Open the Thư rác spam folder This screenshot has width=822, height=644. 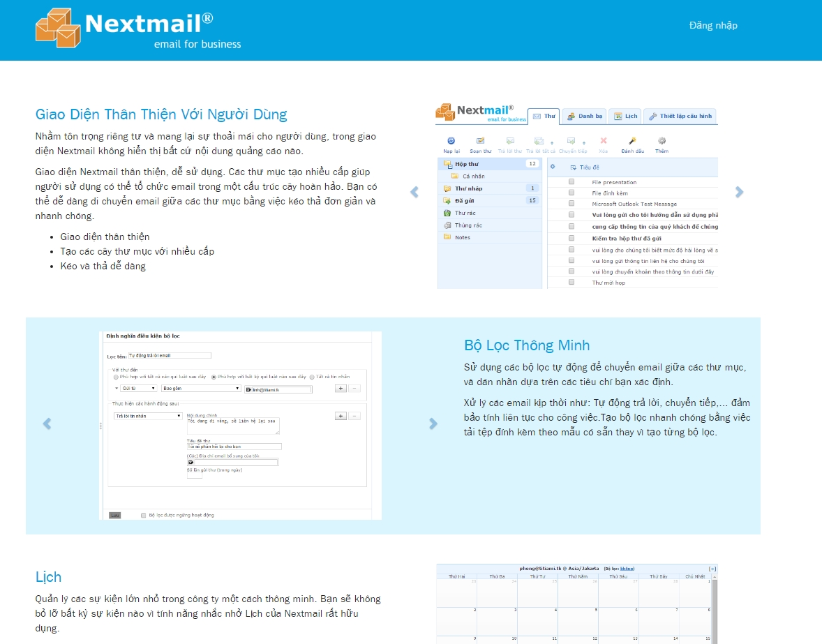490,213
